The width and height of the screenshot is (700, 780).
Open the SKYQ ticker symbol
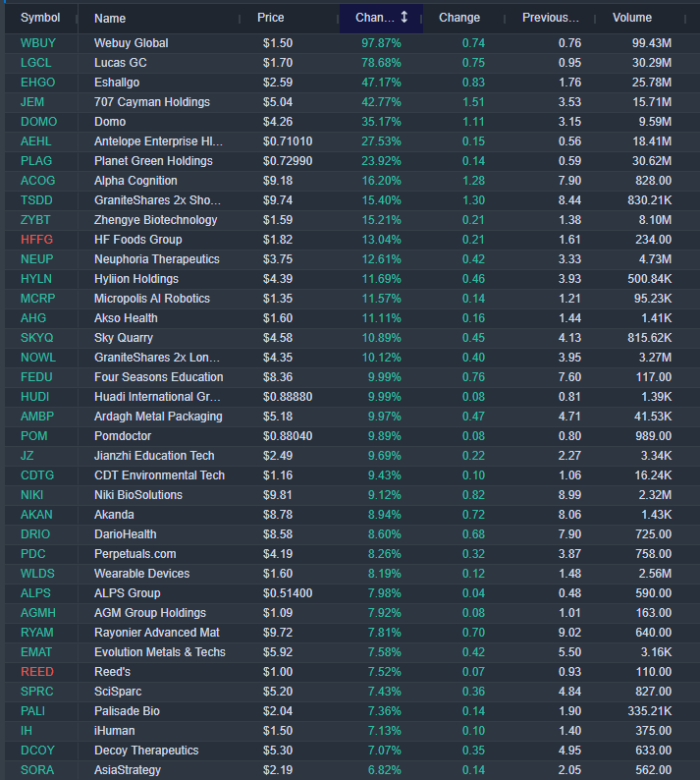click(36, 338)
